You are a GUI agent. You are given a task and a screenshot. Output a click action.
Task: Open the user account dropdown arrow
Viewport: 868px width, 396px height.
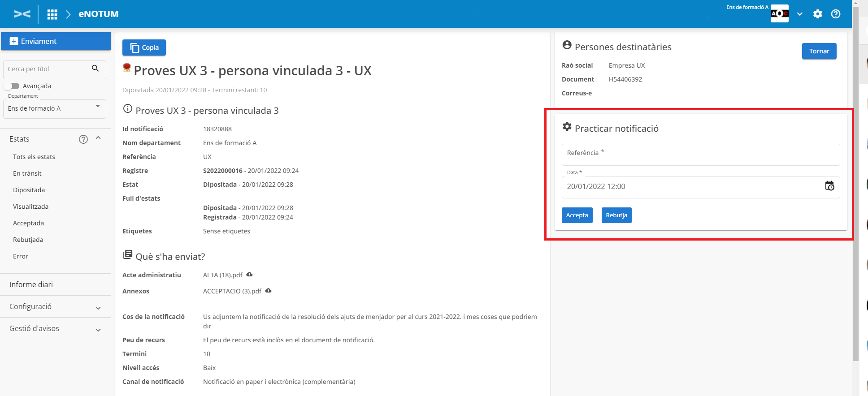pyautogui.click(x=800, y=14)
